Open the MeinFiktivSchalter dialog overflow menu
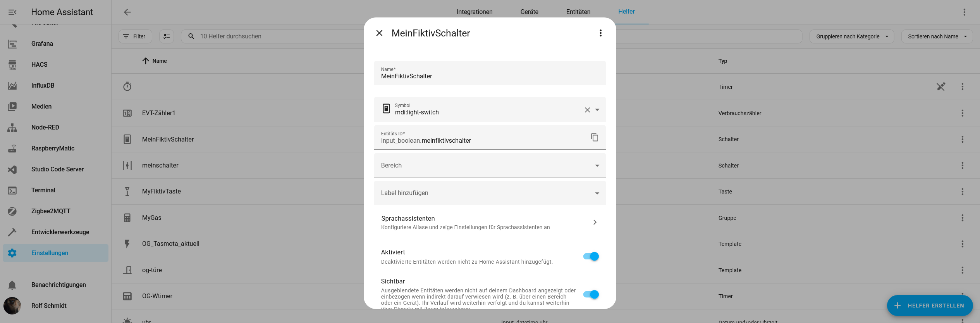 pos(600,33)
